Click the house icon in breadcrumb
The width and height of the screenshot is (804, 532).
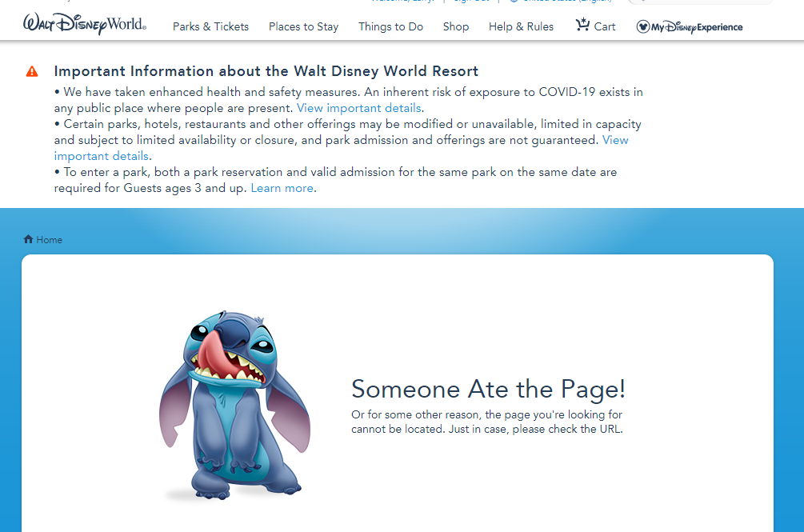[x=29, y=239]
